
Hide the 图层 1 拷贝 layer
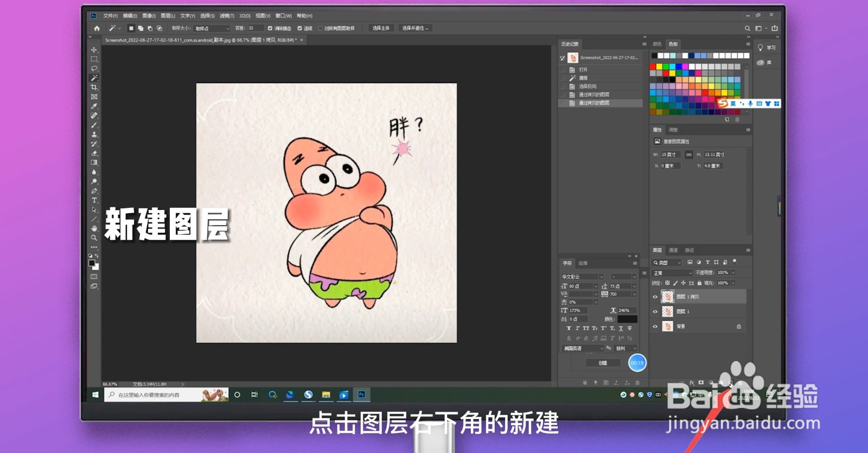point(655,297)
